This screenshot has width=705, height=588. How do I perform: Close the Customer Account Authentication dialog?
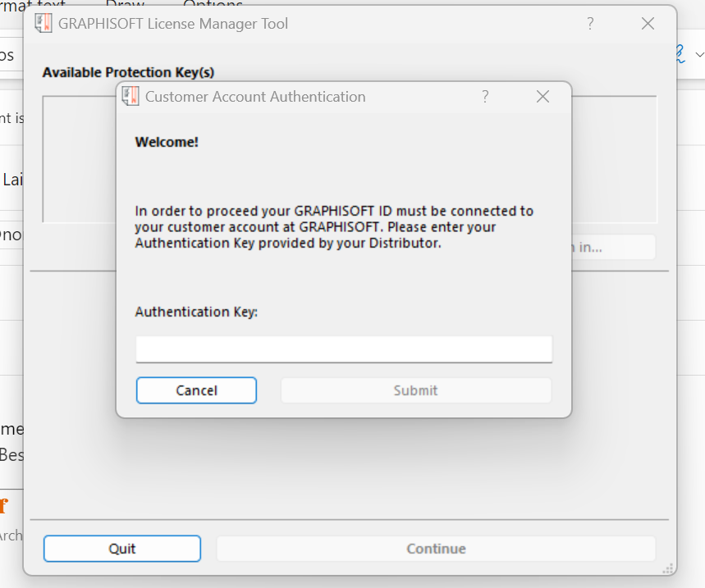pos(542,97)
